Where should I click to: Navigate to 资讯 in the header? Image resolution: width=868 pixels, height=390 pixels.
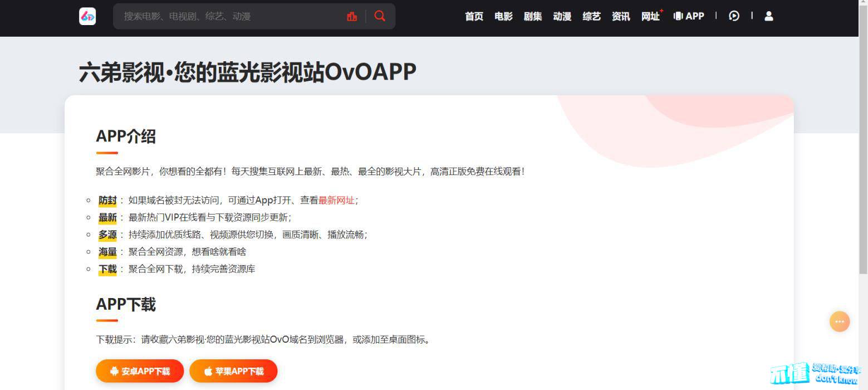point(621,16)
